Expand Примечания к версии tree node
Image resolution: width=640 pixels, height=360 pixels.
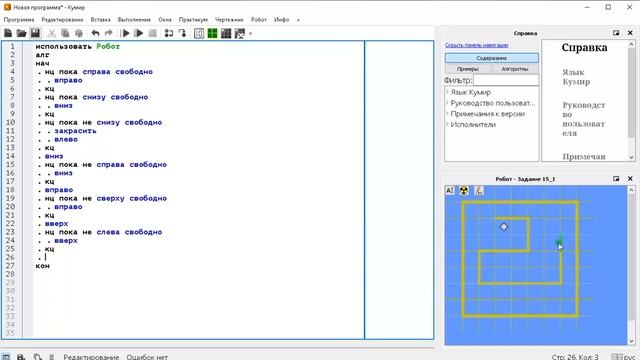point(447,113)
